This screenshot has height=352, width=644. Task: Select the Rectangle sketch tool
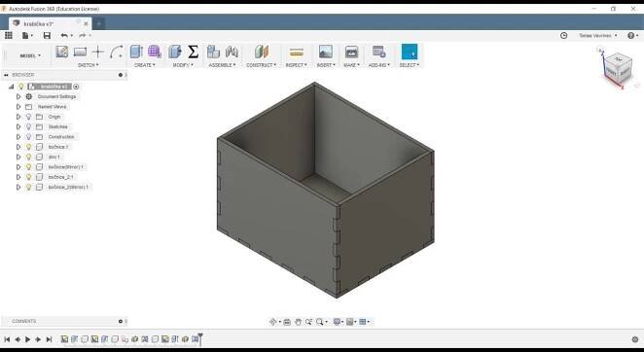[80, 52]
